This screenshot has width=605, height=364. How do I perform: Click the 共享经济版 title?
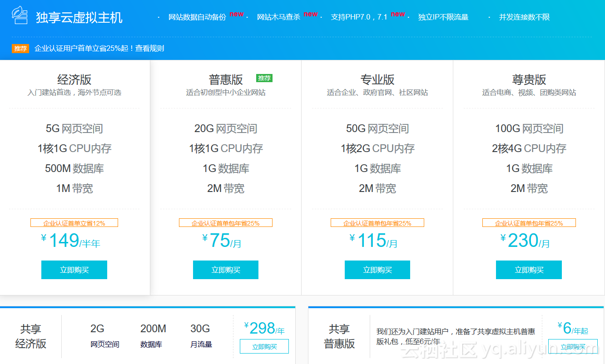click(x=31, y=336)
